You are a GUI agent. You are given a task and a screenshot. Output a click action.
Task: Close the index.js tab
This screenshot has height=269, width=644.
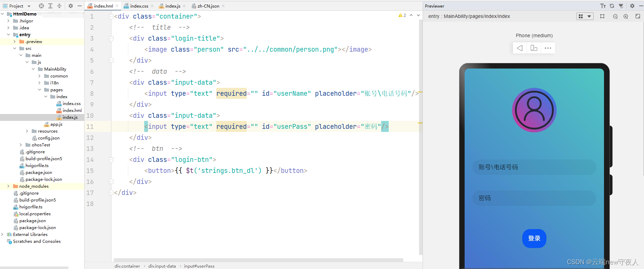(x=184, y=6)
